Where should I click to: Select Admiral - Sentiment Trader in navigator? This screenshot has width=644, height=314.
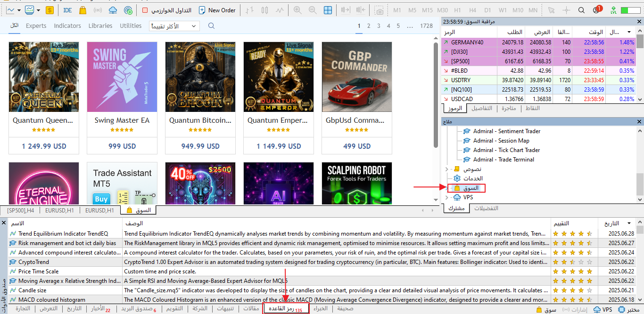tap(507, 131)
